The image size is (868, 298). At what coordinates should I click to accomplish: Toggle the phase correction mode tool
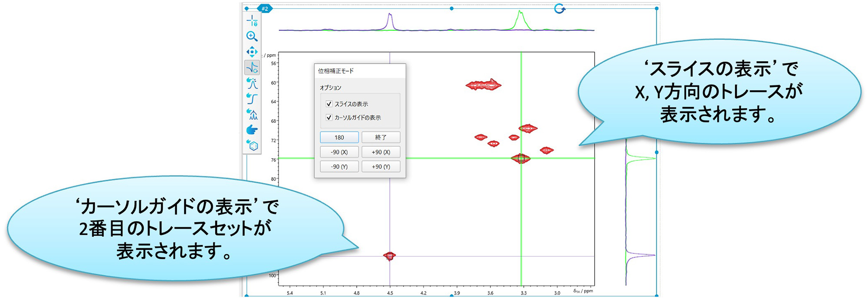(x=252, y=68)
